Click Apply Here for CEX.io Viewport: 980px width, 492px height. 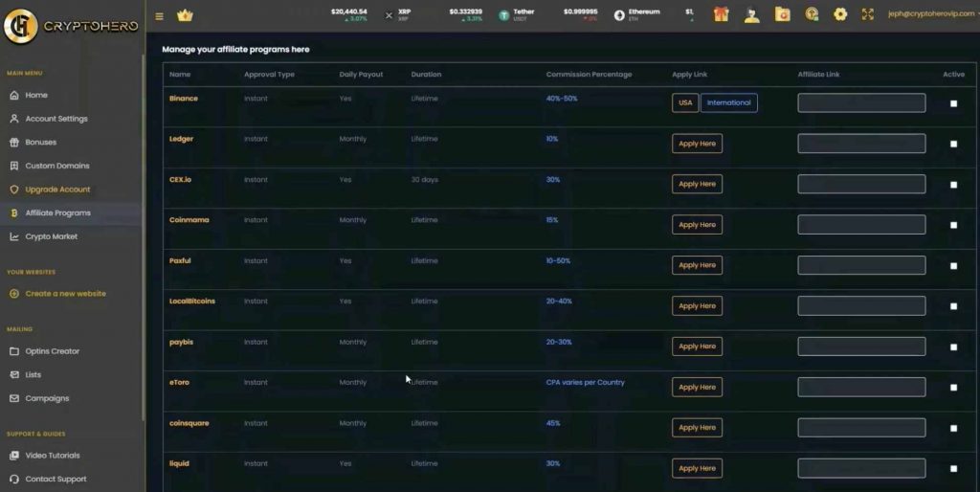pyautogui.click(x=697, y=184)
